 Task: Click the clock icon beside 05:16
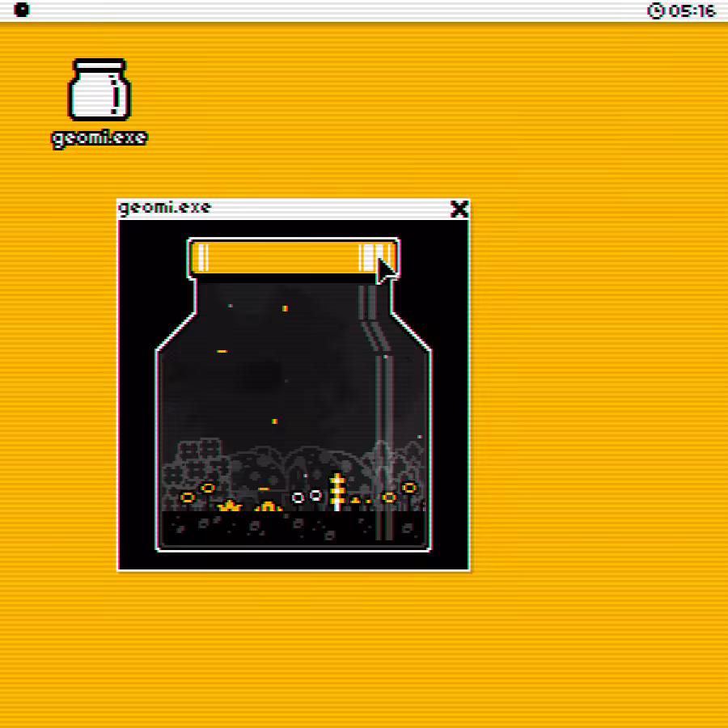655,11
